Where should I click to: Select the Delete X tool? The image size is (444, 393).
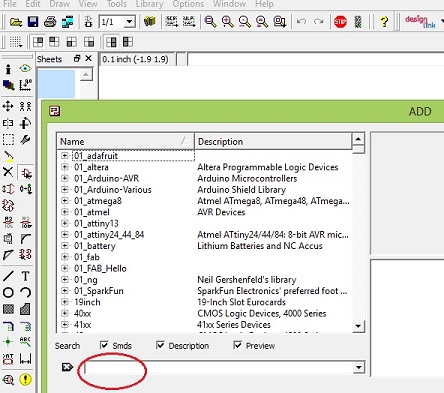pos(8,172)
